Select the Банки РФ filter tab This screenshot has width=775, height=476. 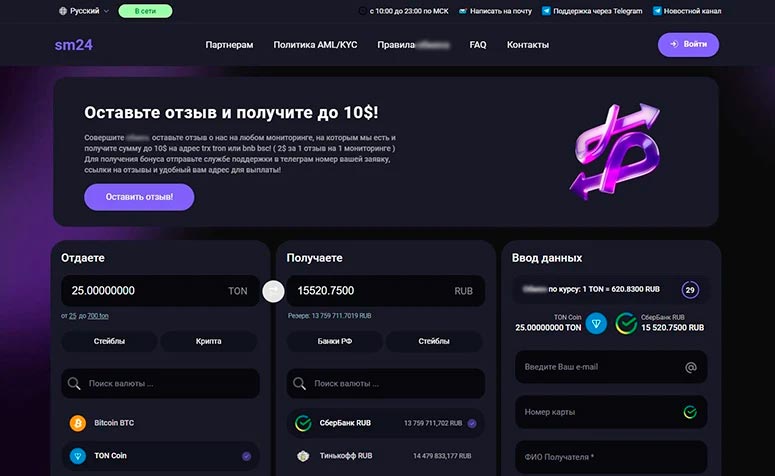tap(335, 341)
